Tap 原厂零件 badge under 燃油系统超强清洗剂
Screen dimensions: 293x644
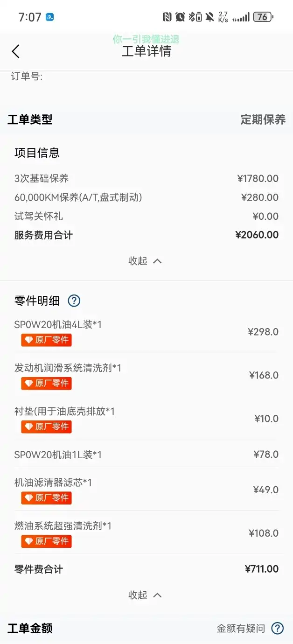click(x=46, y=541)
